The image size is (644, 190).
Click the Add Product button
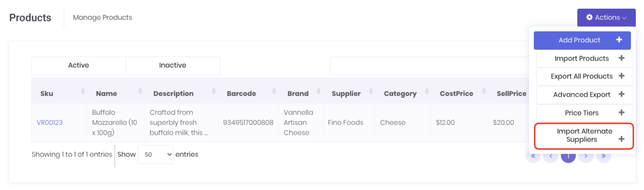coord(579,40)
